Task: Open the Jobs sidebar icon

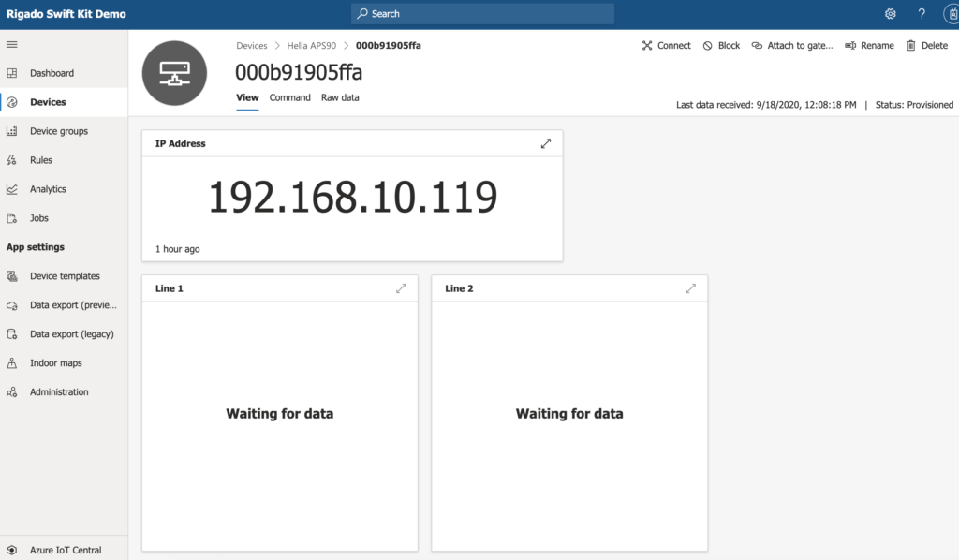Action: tap(11, 218)
